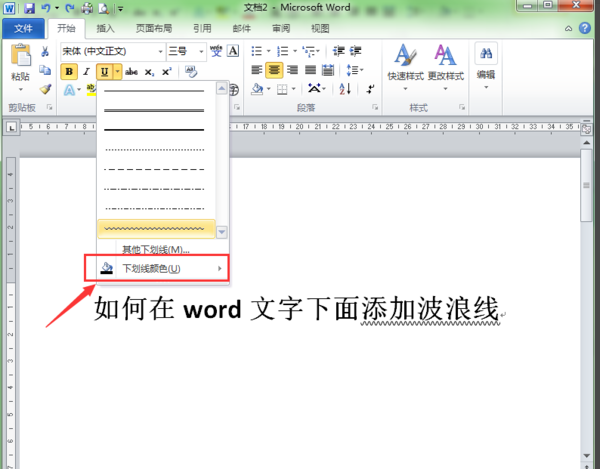Cut selection with scissors icon

point(45,51)
